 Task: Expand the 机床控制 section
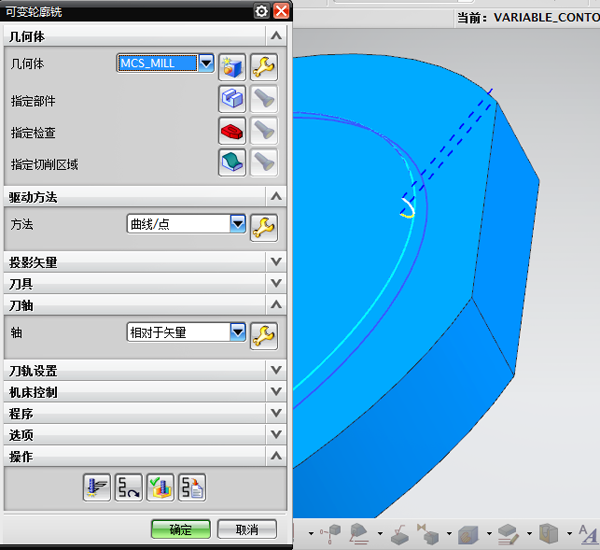click(276, 392)
